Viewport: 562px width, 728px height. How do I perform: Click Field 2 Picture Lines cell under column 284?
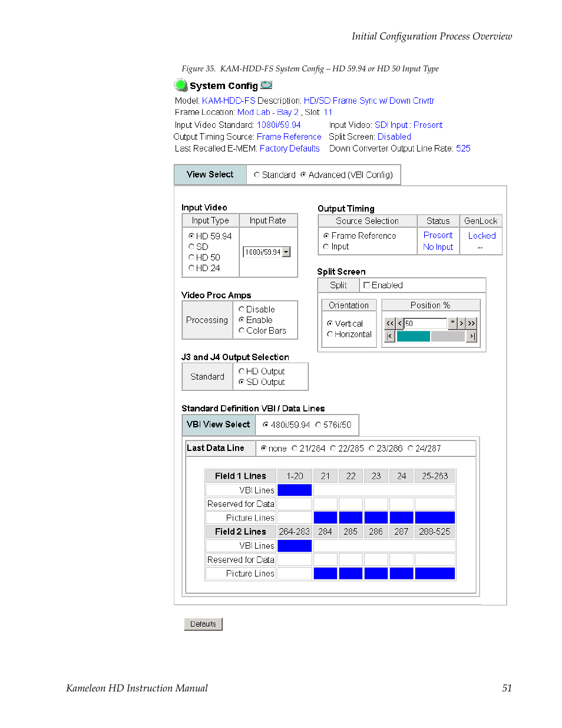(x=325, y=573)
